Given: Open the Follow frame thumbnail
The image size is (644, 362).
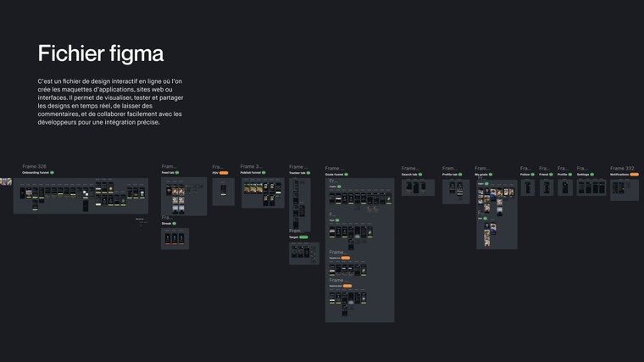Looking at the screenshot, I should [527, 187].
